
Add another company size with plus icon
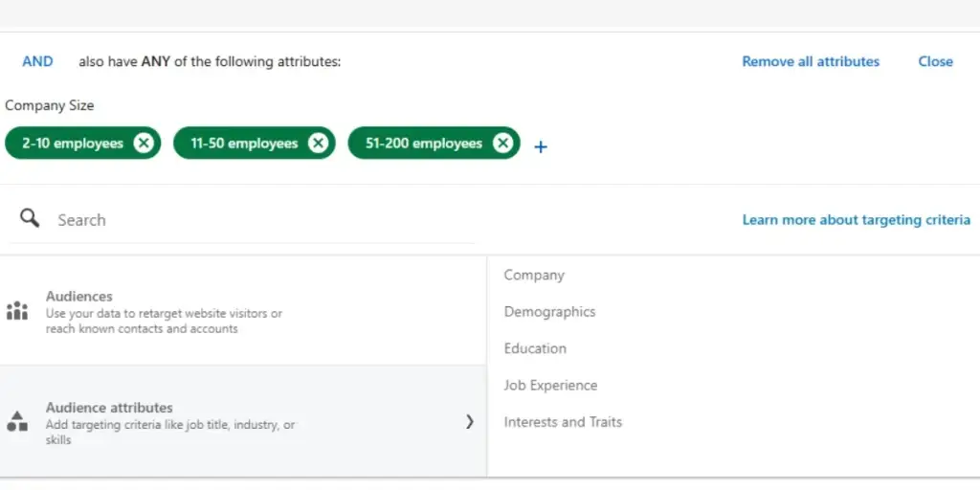[x=541, y=146]
